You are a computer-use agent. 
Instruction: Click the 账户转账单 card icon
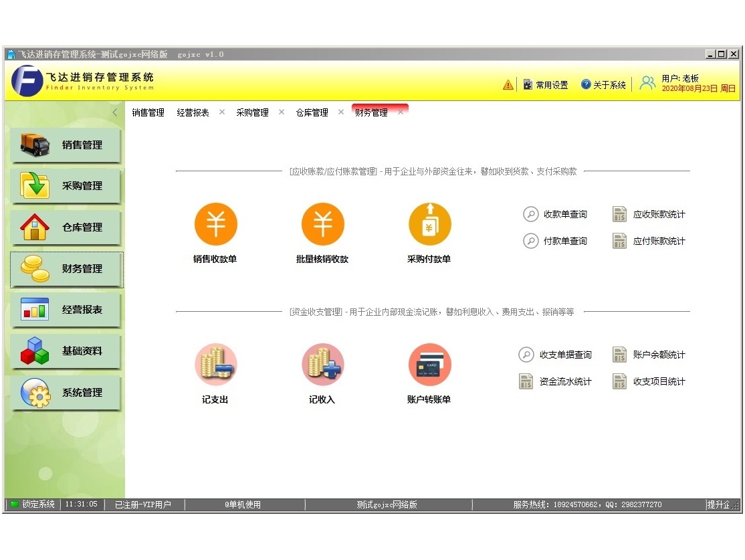coord(429,365)
